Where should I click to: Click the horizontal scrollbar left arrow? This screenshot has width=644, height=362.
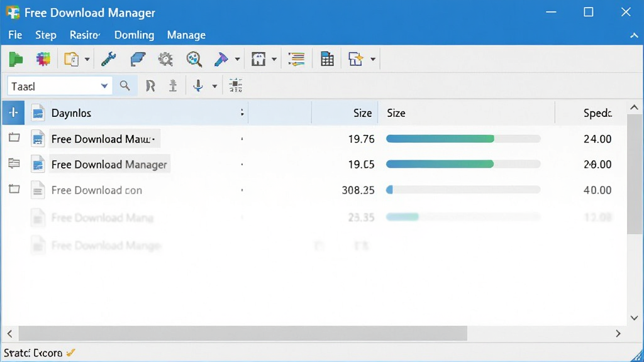point(10,334)
